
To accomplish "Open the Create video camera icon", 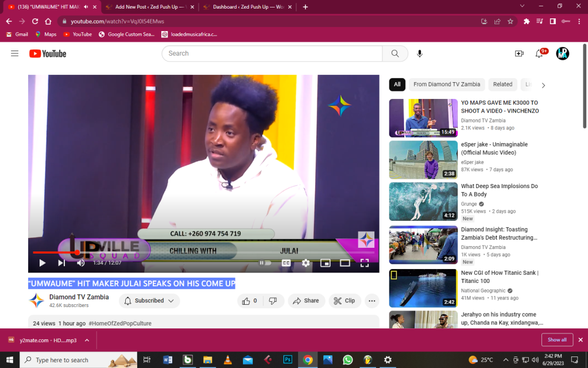I will click(x=519, y=53).
